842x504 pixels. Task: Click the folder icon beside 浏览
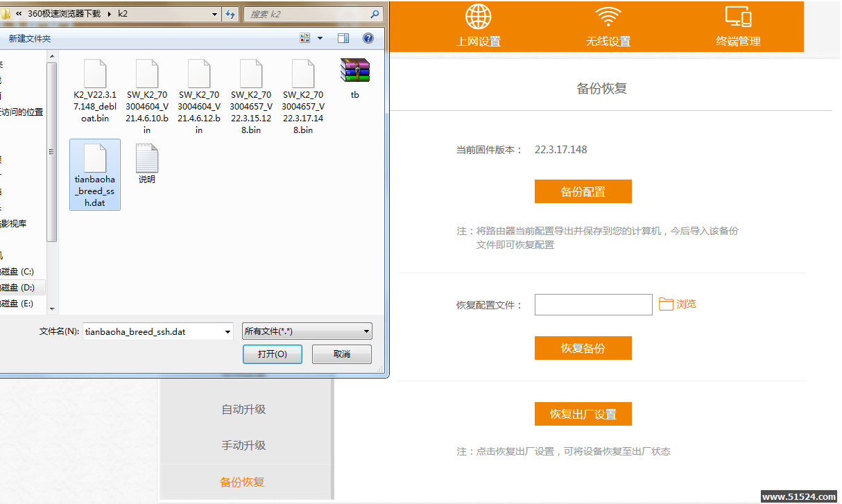pos(666,304)
